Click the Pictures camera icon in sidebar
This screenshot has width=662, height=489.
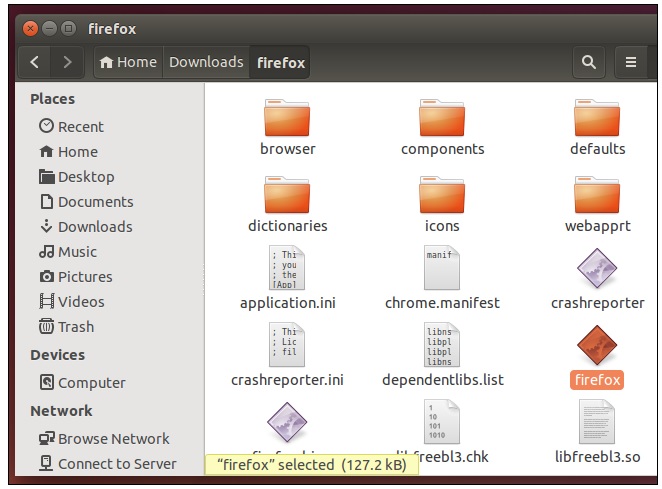pos(46,277)
